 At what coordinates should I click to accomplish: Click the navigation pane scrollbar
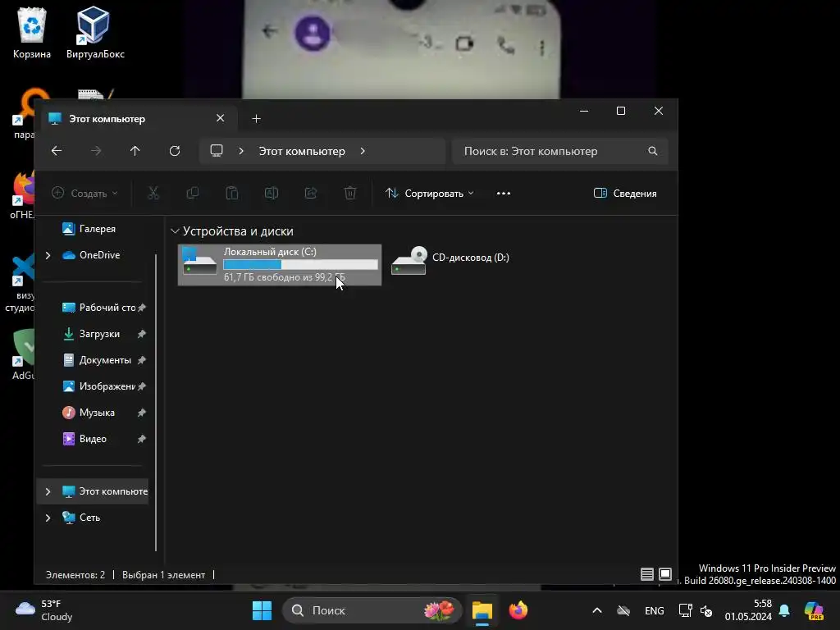click(156, 402)
